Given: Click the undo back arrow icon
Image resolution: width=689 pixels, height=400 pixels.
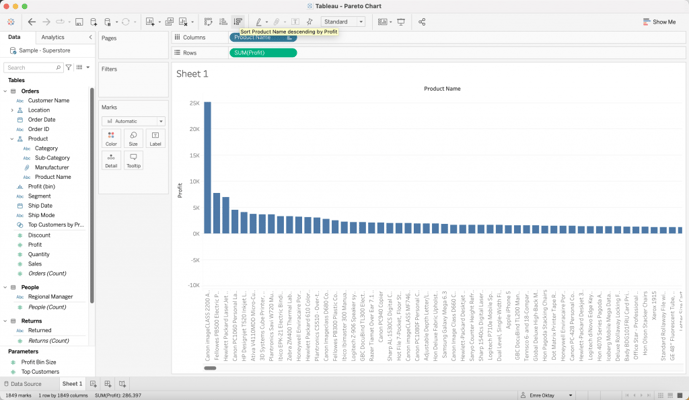Looking at the screenshot, I should [x=32, y=21].
